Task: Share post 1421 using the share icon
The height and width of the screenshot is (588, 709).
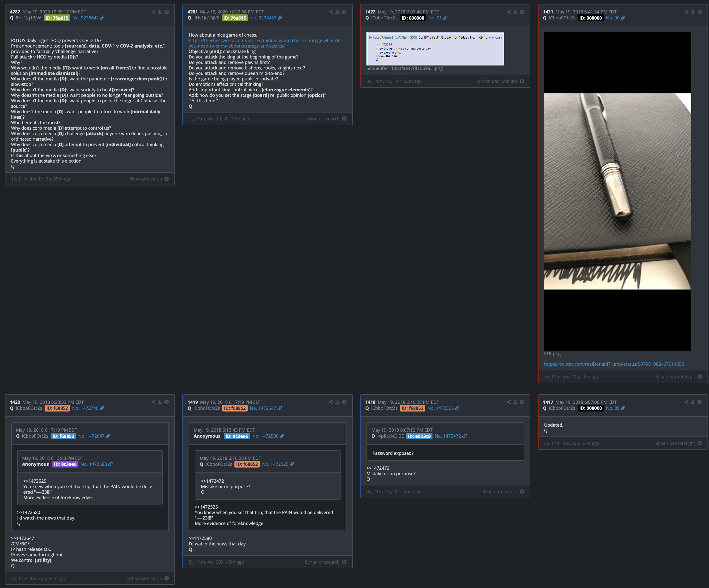Action: [x=686, y=12]
